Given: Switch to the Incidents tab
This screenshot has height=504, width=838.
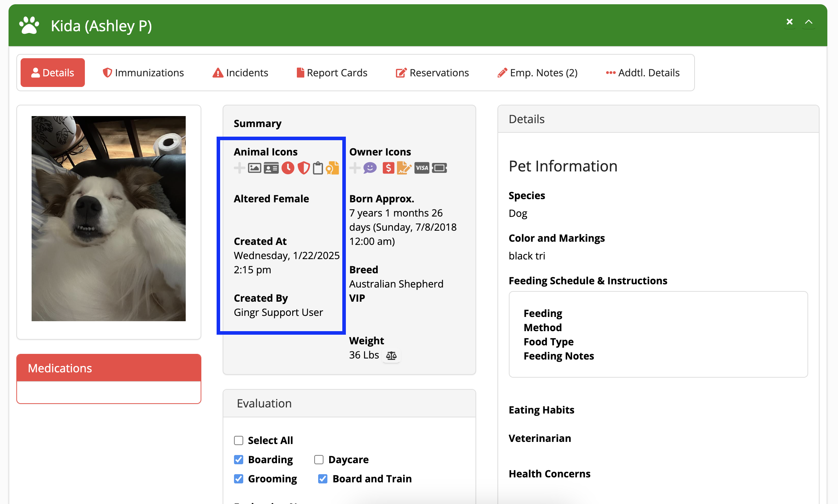Looking at the screenshot, I should click(x=240, y=73).
